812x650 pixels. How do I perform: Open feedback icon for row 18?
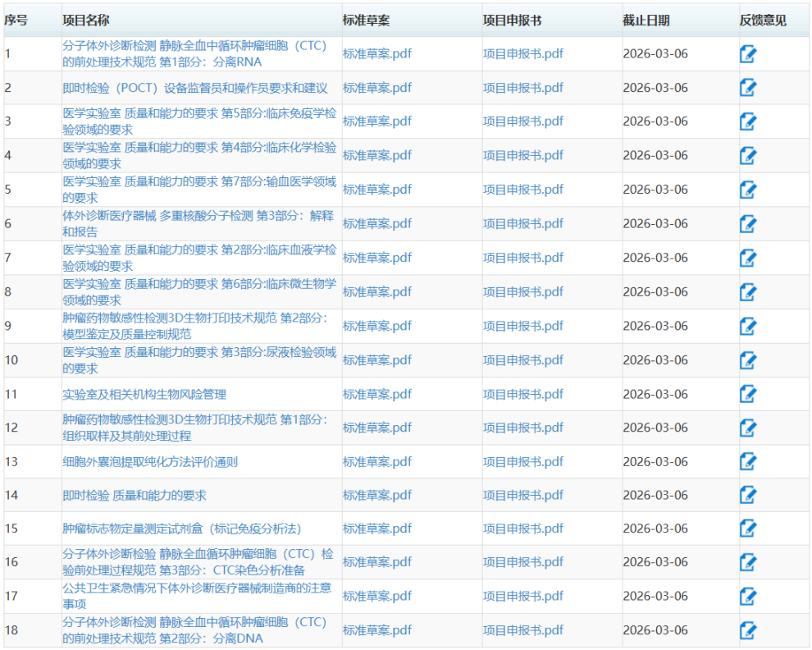click(x=747, y=630)
